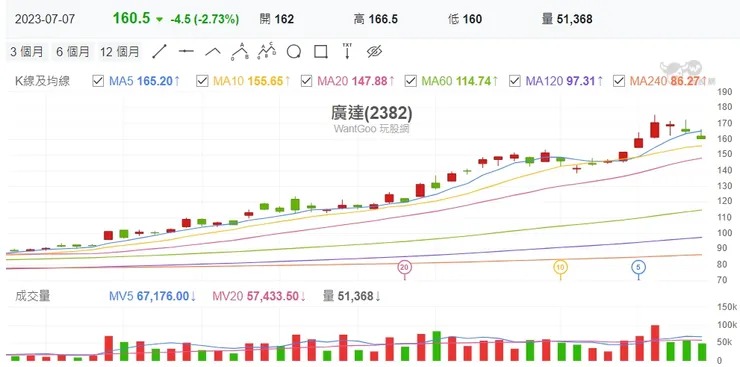Click the low price 低 160
Screen dimensions: 740x367
pyautogui.click(x=465, y=19)
